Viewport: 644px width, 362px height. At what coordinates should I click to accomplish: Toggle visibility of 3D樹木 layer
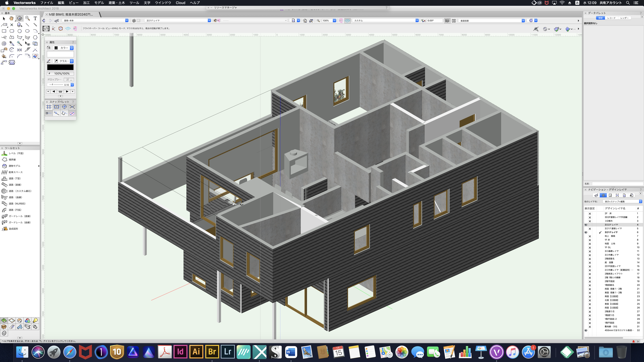(x=590, y=221)
